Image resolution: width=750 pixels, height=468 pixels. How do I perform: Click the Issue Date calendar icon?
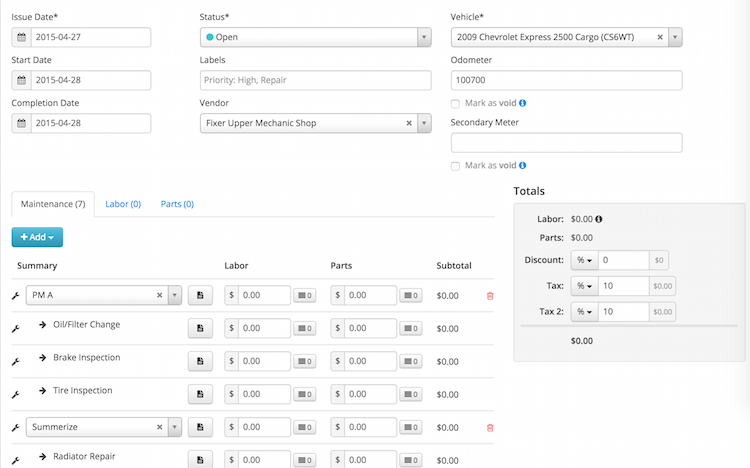pos(21,37)
